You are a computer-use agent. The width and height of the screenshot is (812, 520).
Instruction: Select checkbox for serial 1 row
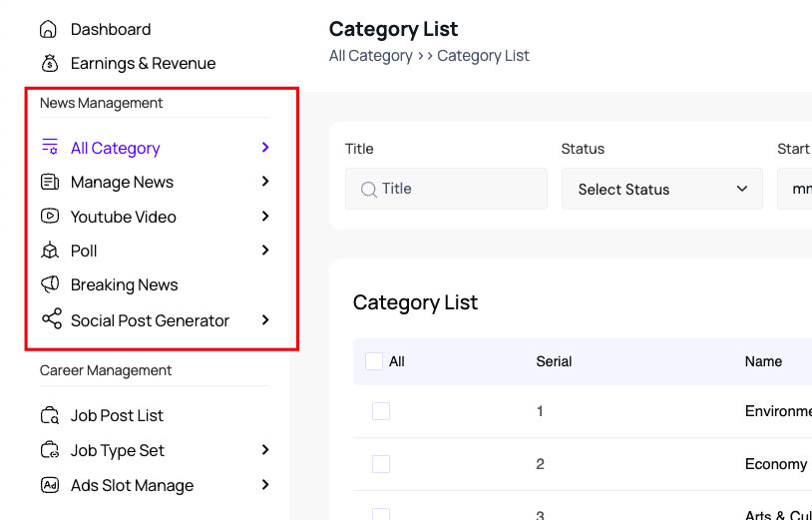pyautogui.click(x=381, y=411)
